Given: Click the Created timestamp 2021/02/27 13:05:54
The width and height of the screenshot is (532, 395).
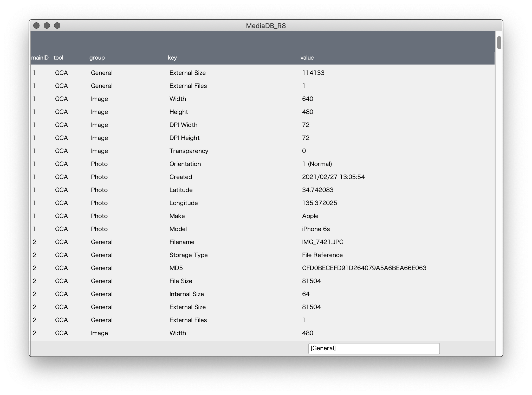Looking at the screenshot, I should tap(334, 177).
